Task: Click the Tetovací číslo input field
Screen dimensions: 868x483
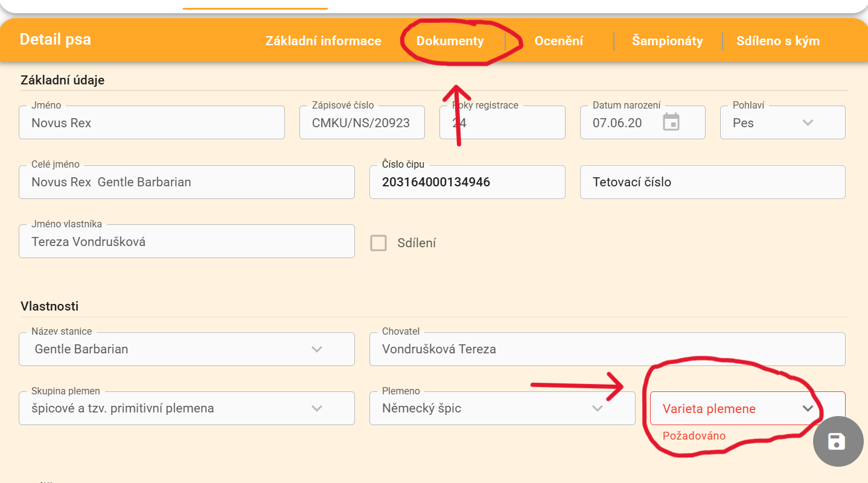Action: coord(712,182)
